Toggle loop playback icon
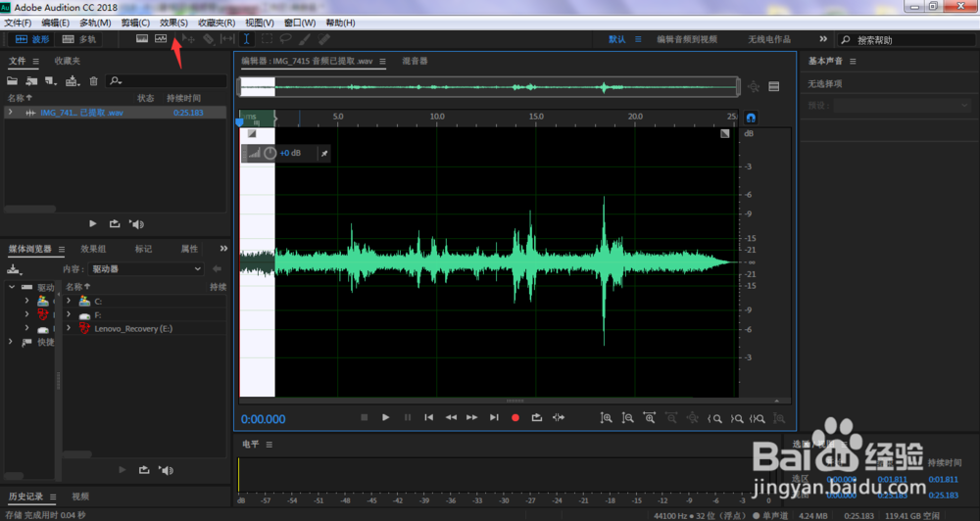This screenshot has height=521, width=980. (x=537, y=417)
